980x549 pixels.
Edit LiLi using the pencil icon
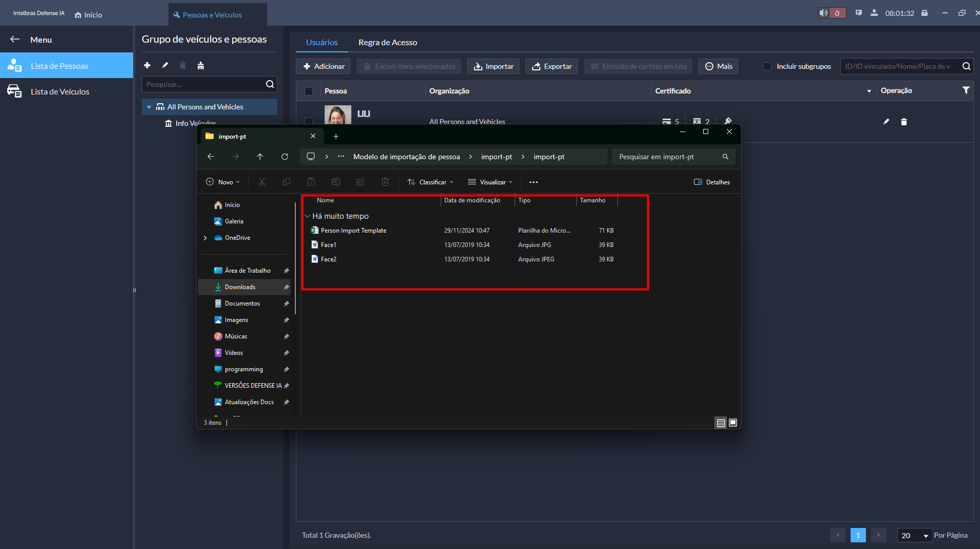click(886, 122)
